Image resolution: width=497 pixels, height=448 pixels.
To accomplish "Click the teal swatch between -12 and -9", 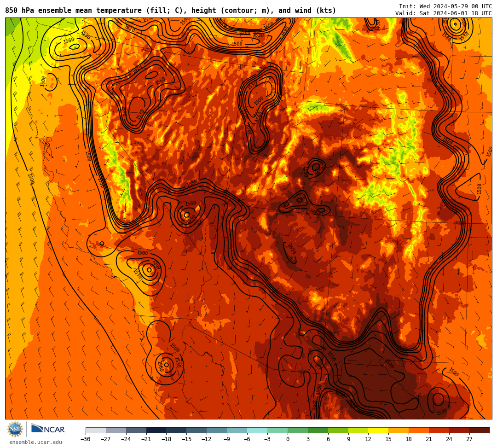I will (x=217, y=430).
